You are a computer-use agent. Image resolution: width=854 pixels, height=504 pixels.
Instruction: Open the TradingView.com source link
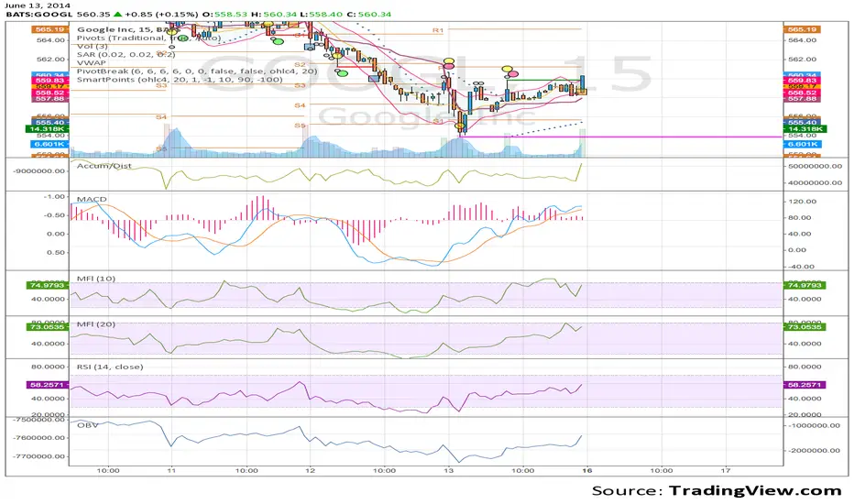click(755, 490)
